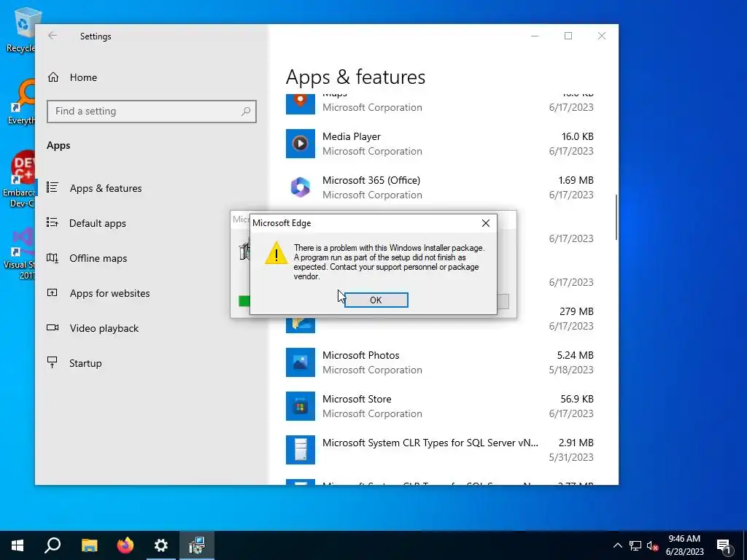Close the Microsoft Edge error dialog

pyautogui.click(x=485, y=223)
